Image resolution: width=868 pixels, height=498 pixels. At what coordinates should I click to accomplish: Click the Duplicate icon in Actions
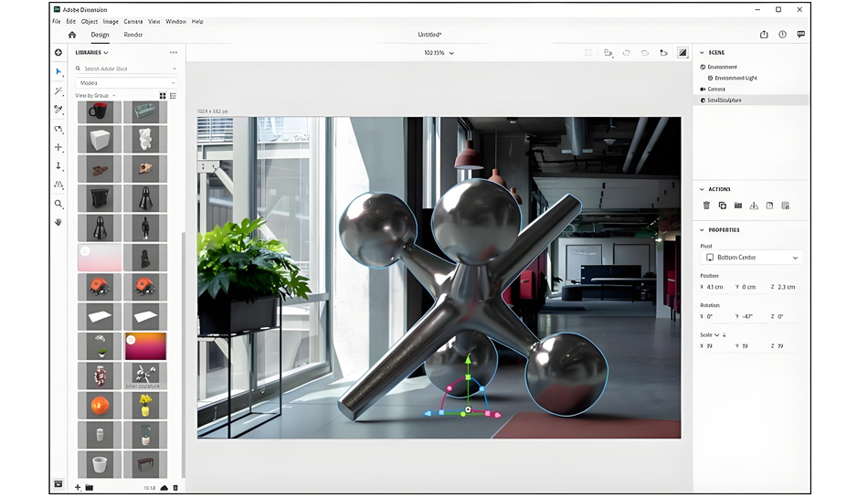(x=723, y=206)
